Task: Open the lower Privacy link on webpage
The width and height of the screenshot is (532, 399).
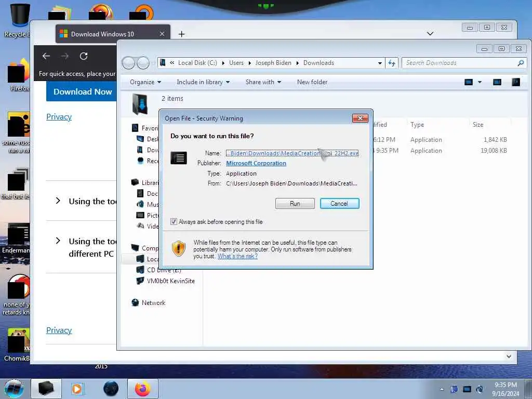Action: click(x=59, y=330)
